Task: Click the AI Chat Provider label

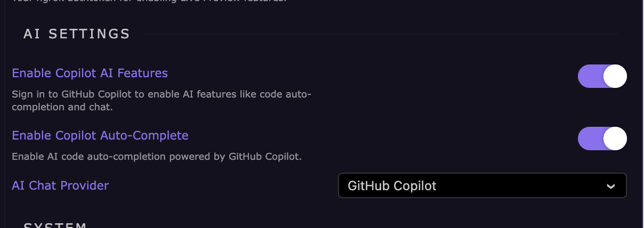Action: 60,185
